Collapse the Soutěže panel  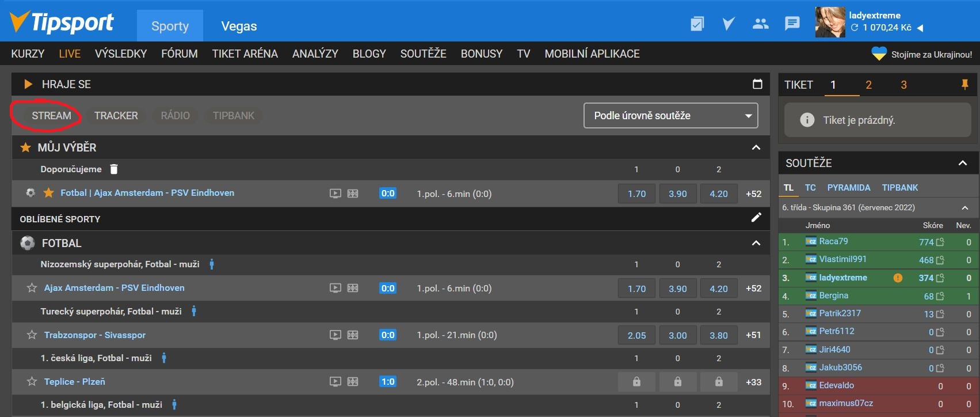point(962,163)
